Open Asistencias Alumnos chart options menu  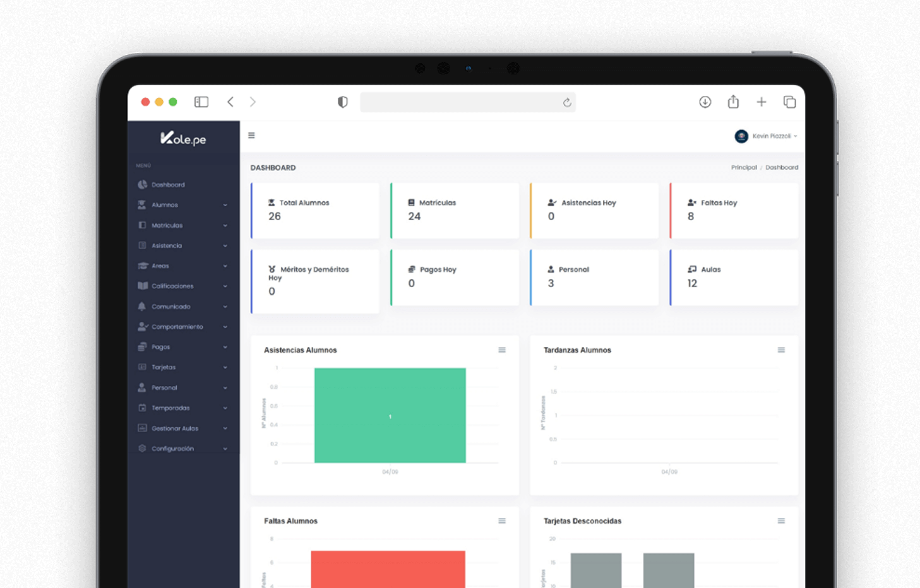tap(502, 350)
